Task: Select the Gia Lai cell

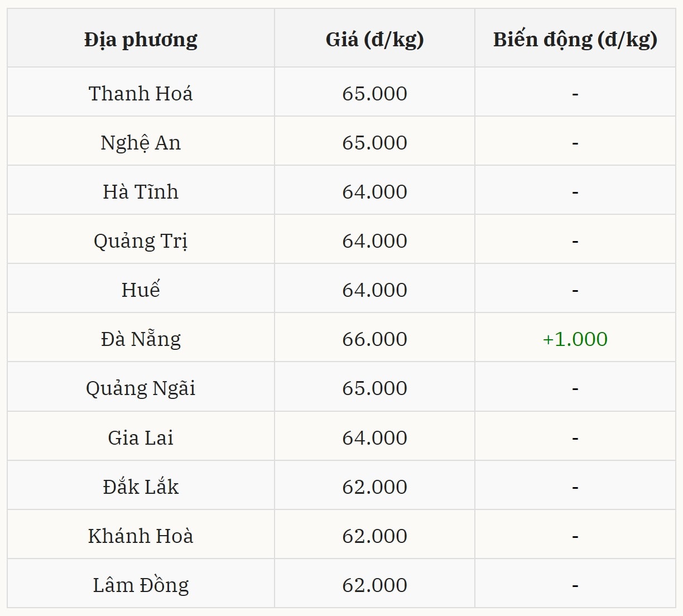Action: click(141, 438)
